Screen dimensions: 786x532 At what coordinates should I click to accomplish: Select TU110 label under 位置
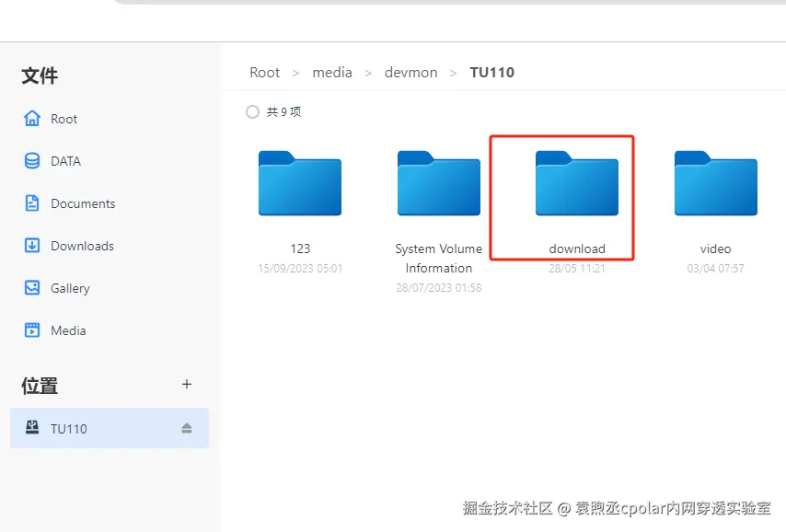[69, 429]
